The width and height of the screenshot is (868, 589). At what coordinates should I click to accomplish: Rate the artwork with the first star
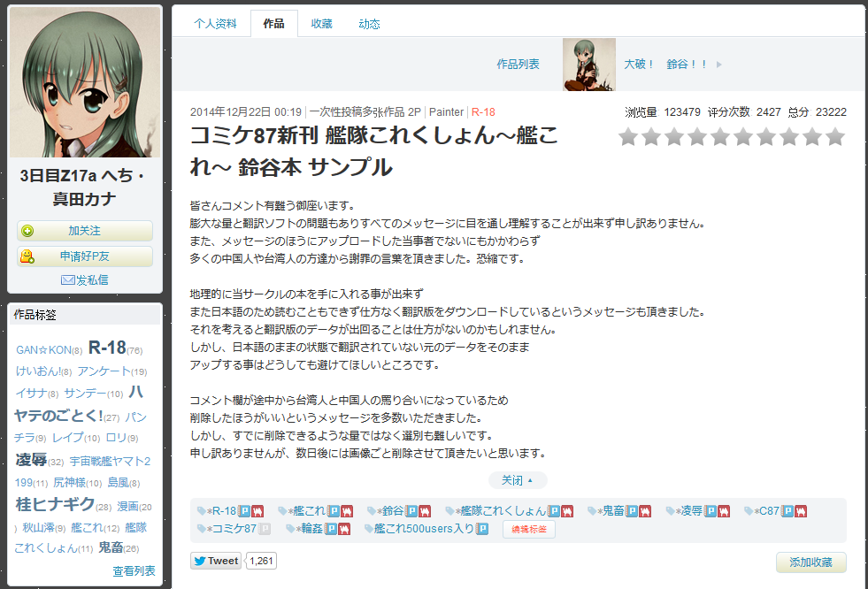628,137
